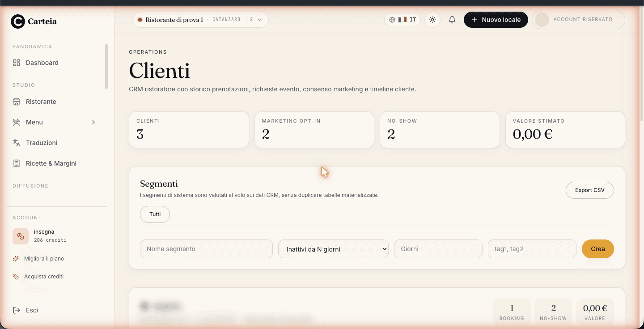The height and width of the screenshot is (329, 644).
Task: Click the Nome segmento input field
Action: (x=206, y=249)
